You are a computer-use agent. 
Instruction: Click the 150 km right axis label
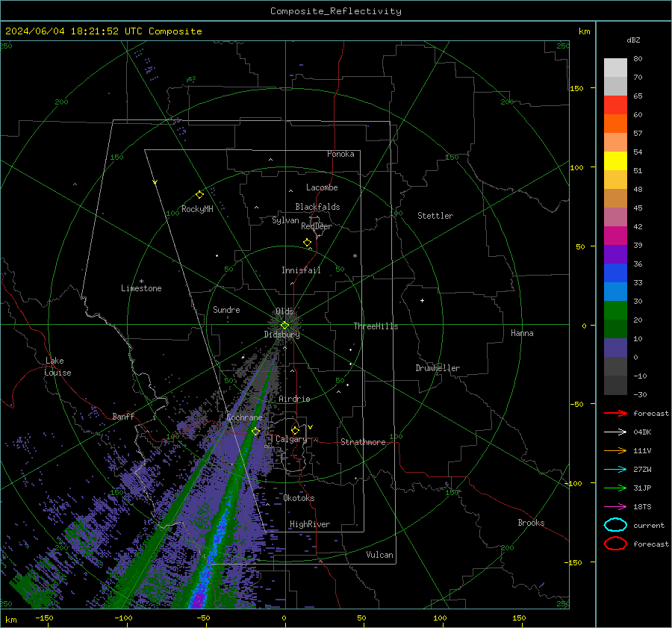tap(576, 88)
